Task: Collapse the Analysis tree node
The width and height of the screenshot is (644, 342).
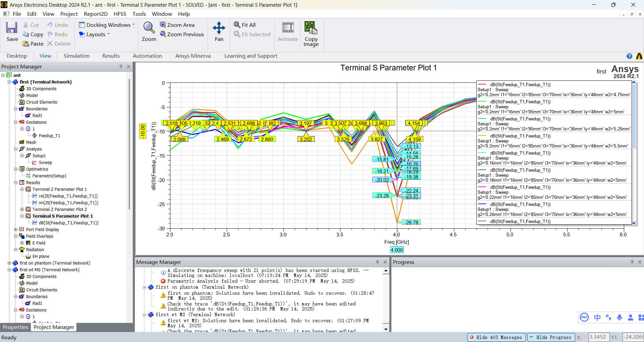Action: point(16,149)
